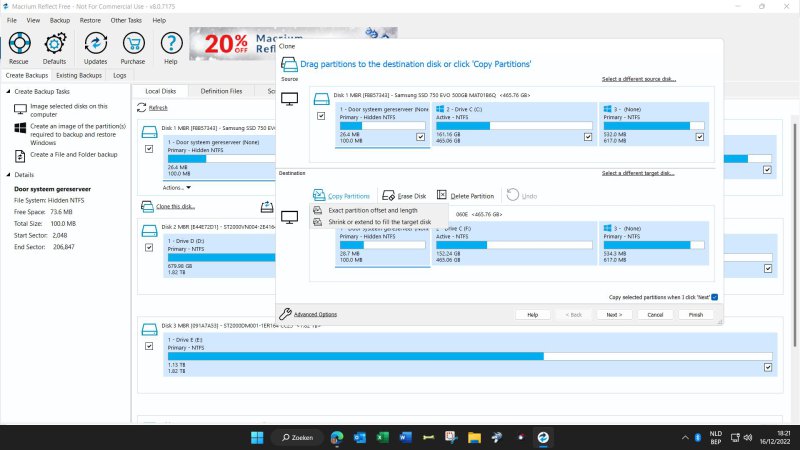This screenshot has width=800, height=450.
Task: Click the Copy Partitions icon
Action: pyautogui.click(x=319, y=195)
